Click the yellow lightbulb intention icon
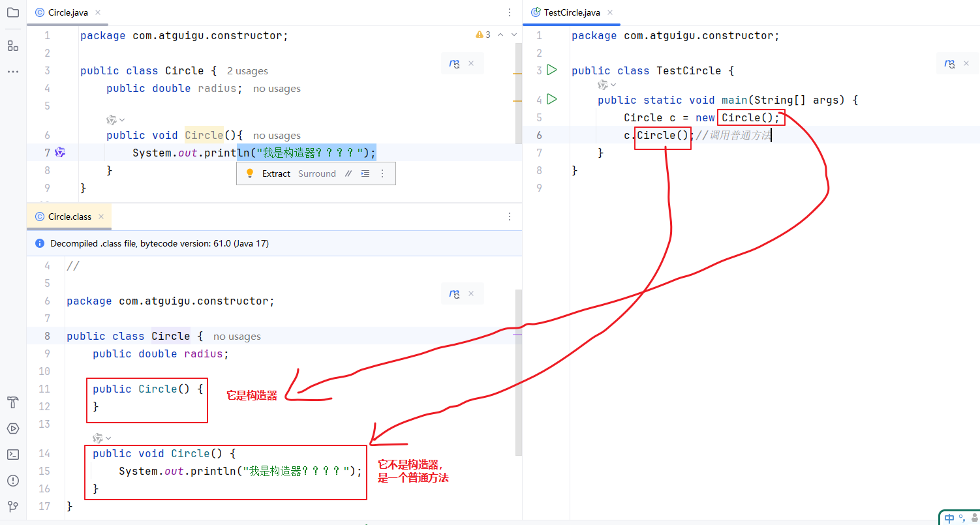Image resolution: width=980 pixels, height=525 pixels. 249,173
